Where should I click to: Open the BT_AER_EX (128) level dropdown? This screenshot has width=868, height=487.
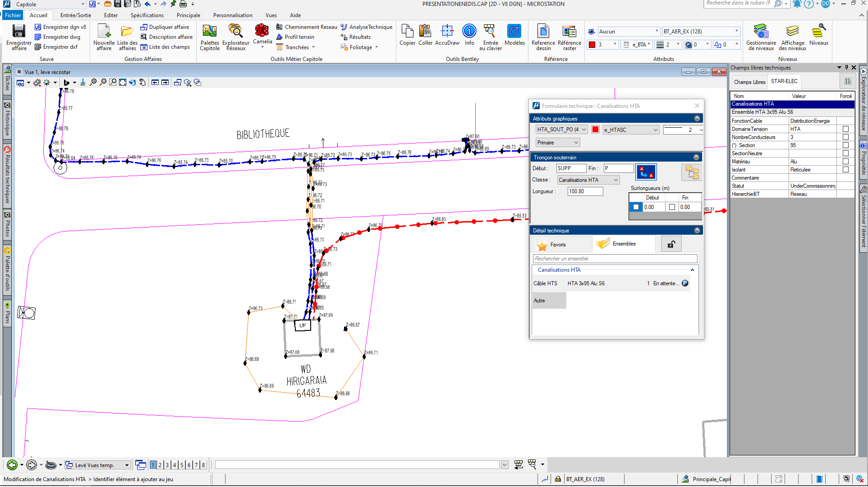click(x=701, y=32)
